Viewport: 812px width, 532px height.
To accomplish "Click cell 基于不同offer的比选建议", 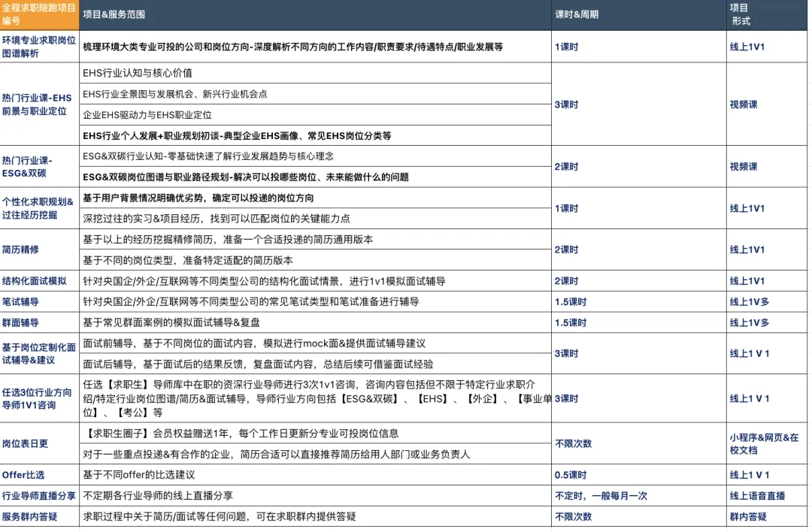I will click(x=315, y=475).
